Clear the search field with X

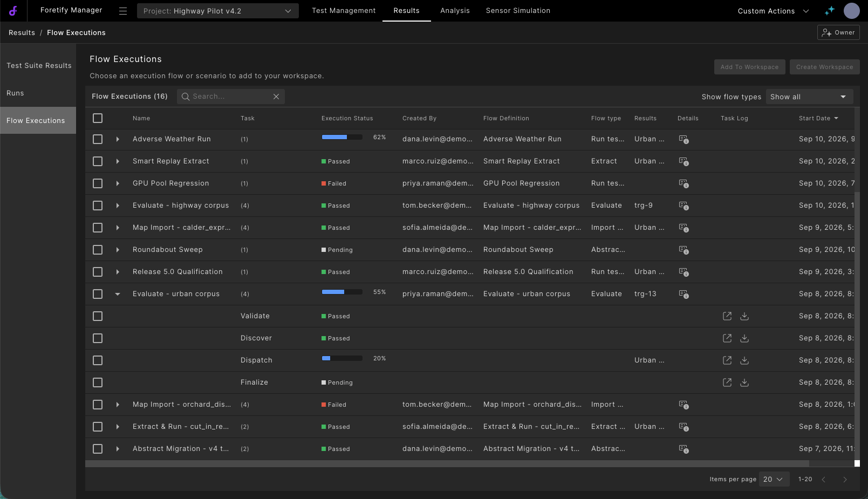[x=276, y=97]
